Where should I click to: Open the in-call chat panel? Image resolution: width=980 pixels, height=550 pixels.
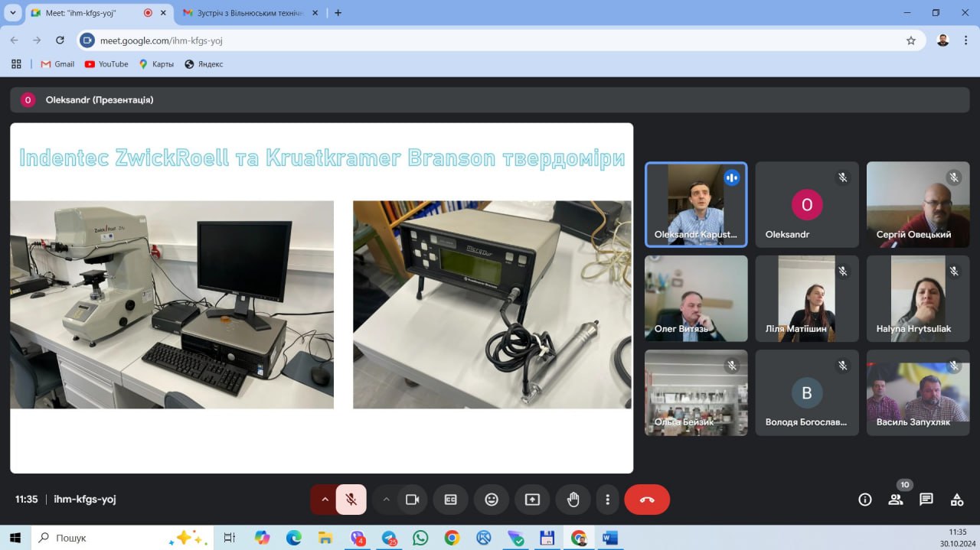coord(926,500)
